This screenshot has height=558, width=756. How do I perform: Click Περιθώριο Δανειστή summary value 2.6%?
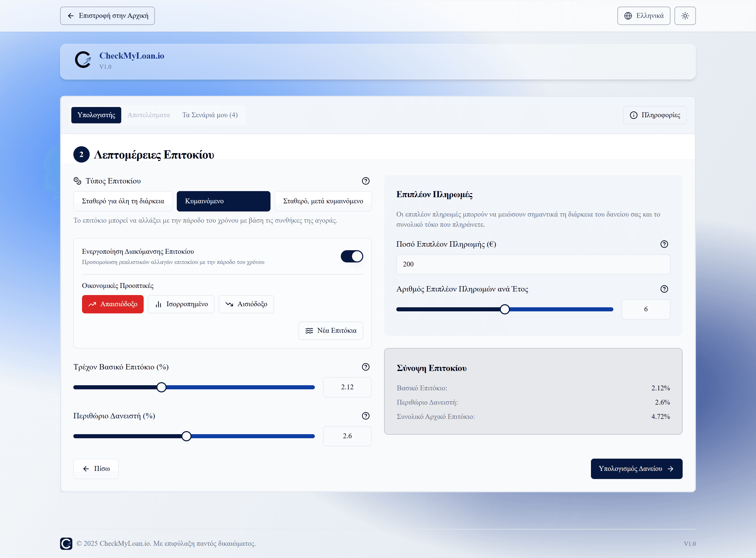coord(662,402)
